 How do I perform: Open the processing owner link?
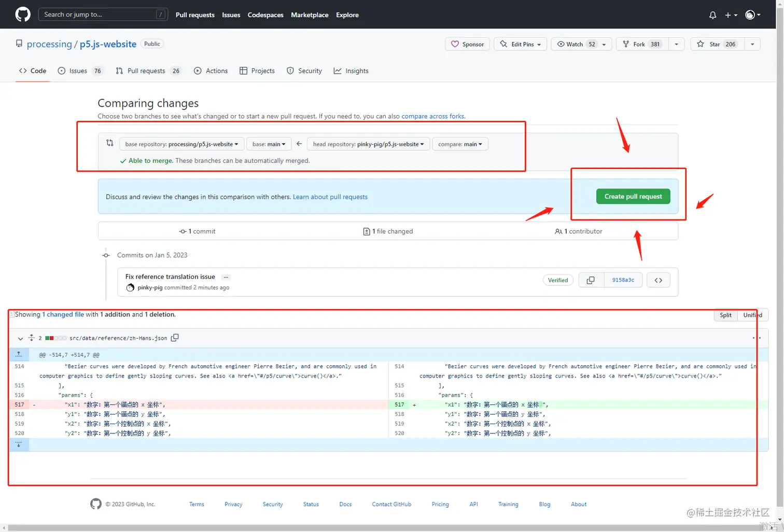coord(49,44)
